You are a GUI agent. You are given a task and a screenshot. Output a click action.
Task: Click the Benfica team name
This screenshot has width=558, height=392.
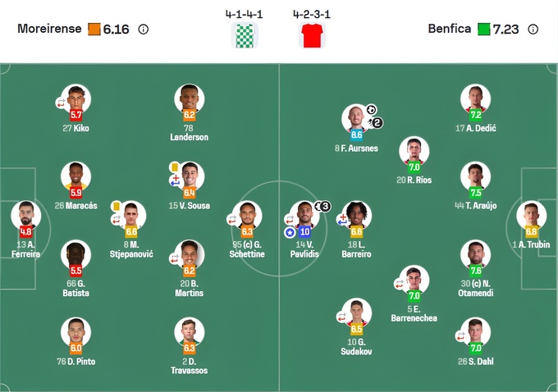pos(449,29)
